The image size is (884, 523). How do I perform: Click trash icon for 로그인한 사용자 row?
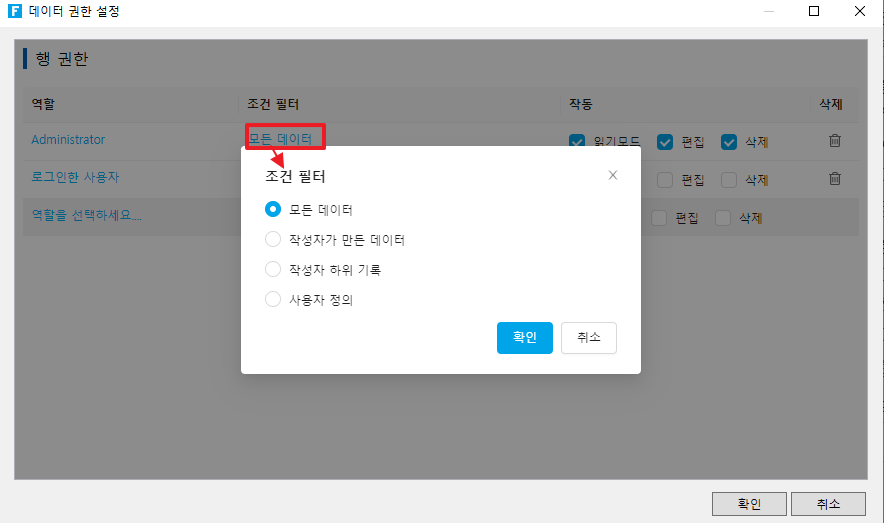(835, 179)
